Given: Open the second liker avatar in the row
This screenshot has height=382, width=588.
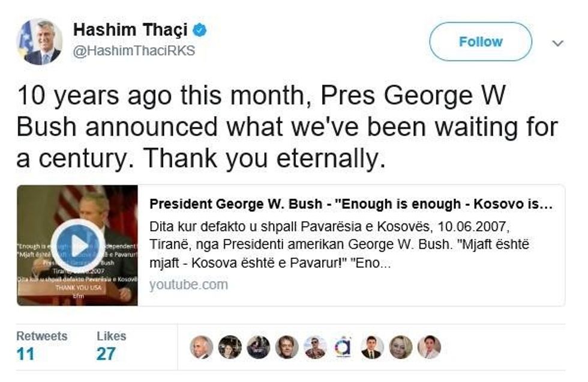Looking at the screenshot, I should tap(230, 347).
